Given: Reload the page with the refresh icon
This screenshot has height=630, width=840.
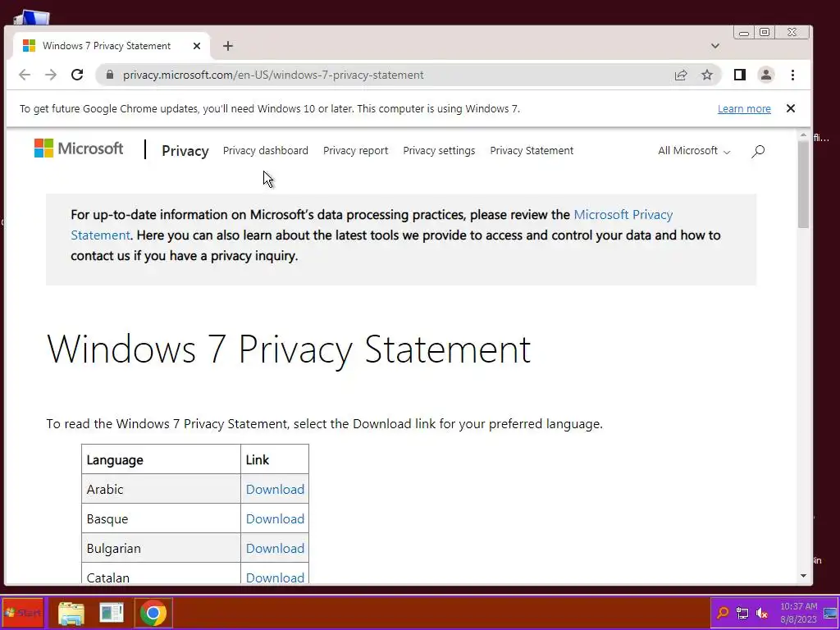Looking at the screenshot, I should click(x=77, y=75).
